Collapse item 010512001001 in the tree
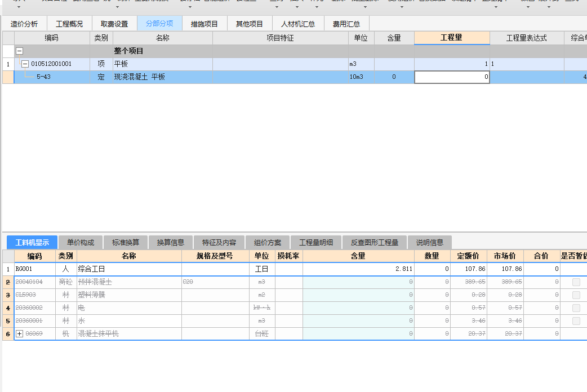 click(x=25, y=64)
